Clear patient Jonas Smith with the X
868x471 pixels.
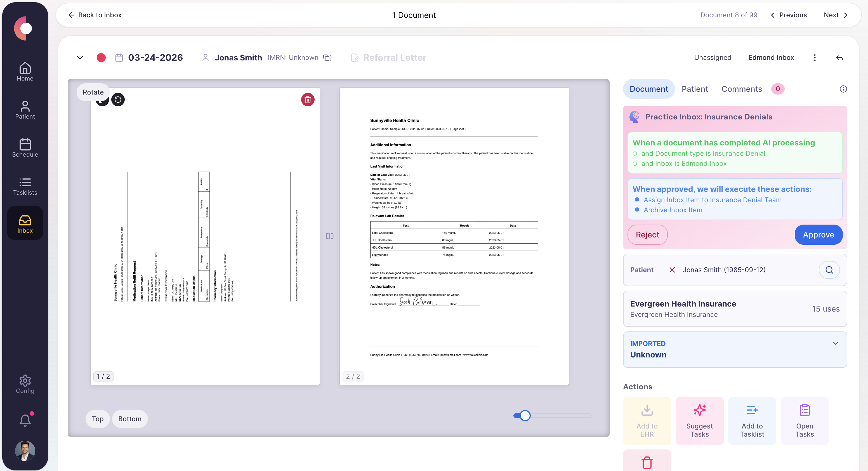tap(673, 270)
